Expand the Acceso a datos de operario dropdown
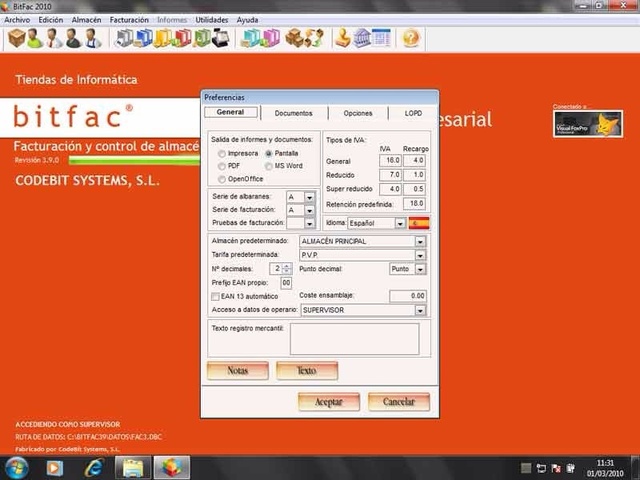Screen dimensions: 640x480 (420, 311)
